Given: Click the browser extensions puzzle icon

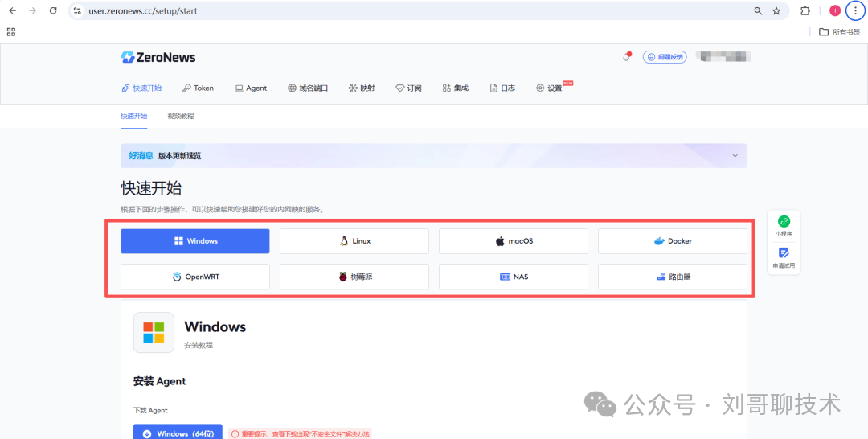Looking at the screenshot, I should coord(805,11).
